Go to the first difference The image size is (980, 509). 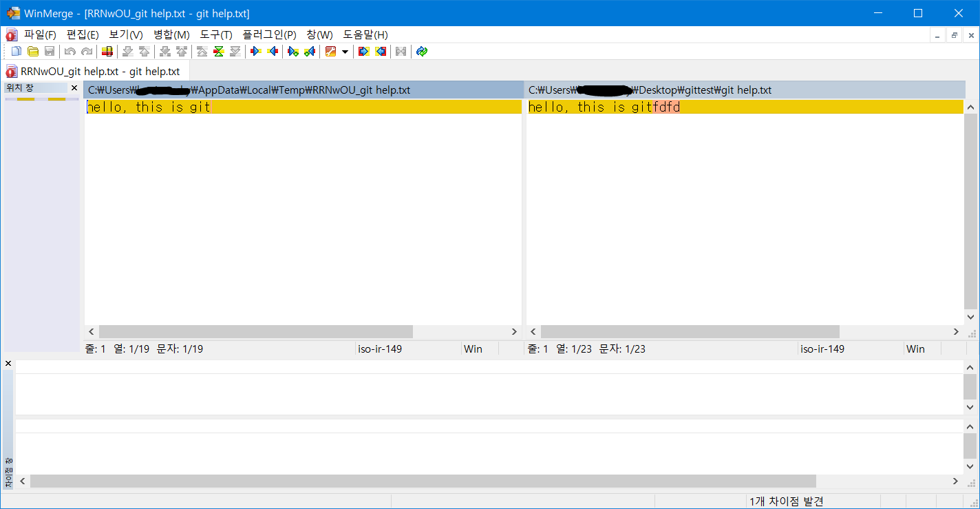pyautogui.click(x=202, y=52)
